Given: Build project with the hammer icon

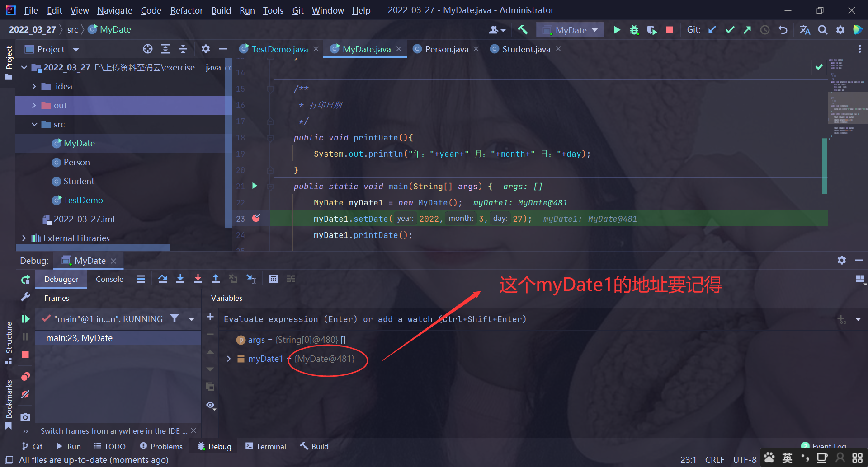Looking at the screenshot, I should tap(523, 30).
